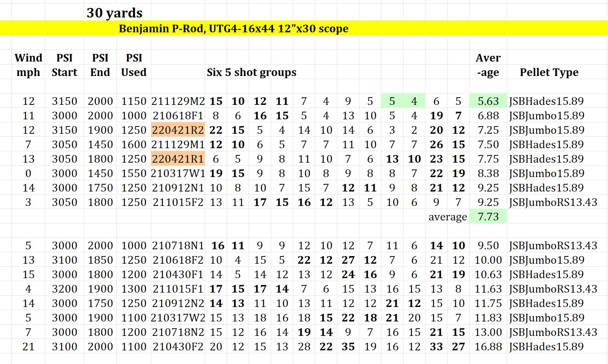608x364 pixels.
Task: Click the average value 11.63
Action: pyautogui.click(x=488, y=289)
